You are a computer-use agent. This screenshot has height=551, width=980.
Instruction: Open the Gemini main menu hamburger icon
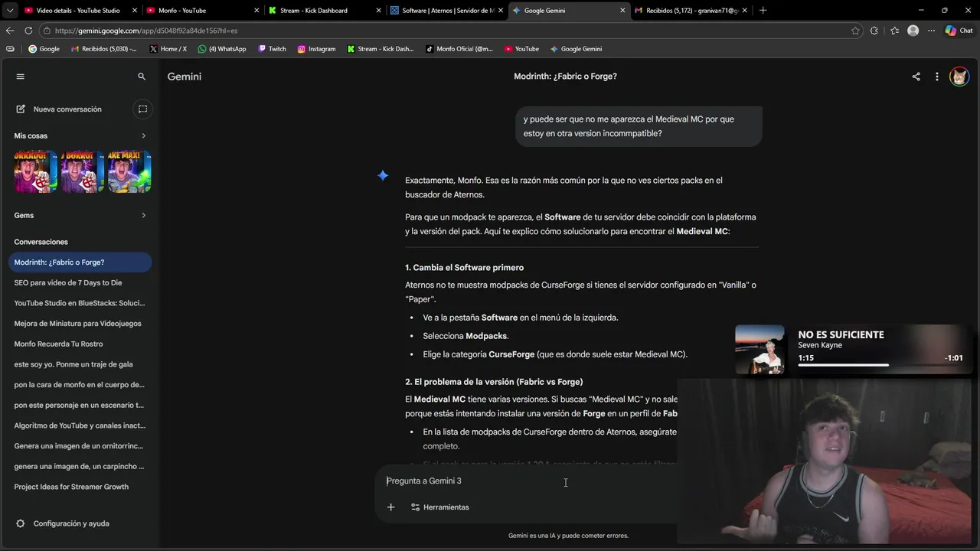(x=21, y=77)
